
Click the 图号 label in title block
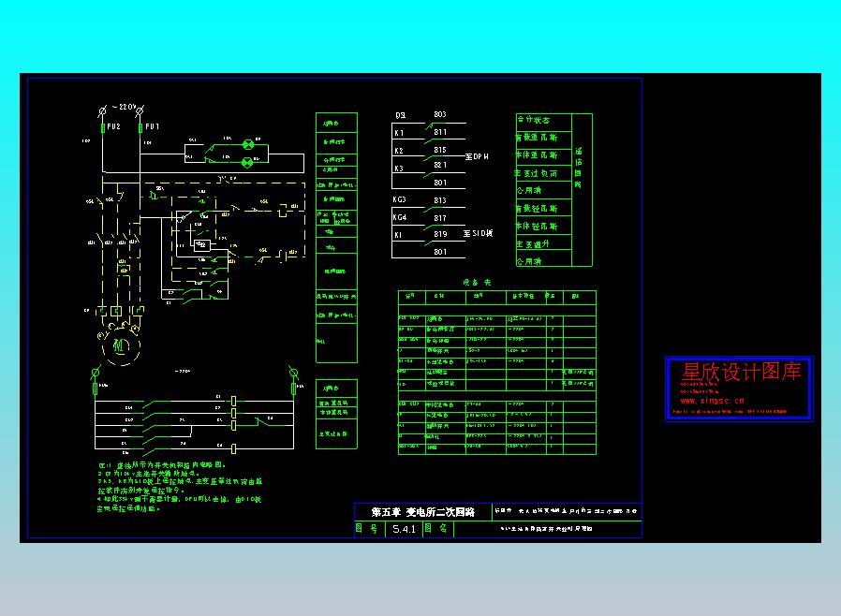(367, 529)
